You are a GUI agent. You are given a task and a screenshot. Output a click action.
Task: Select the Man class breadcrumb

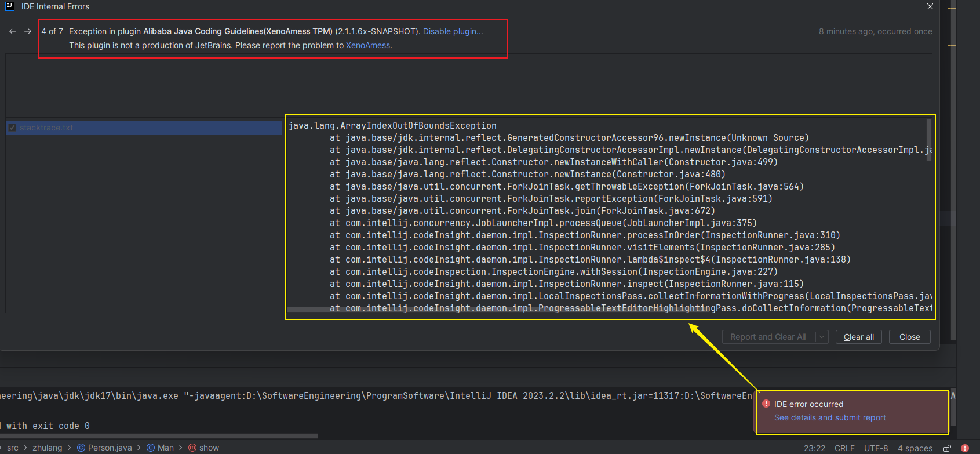(x=160, y=448)
